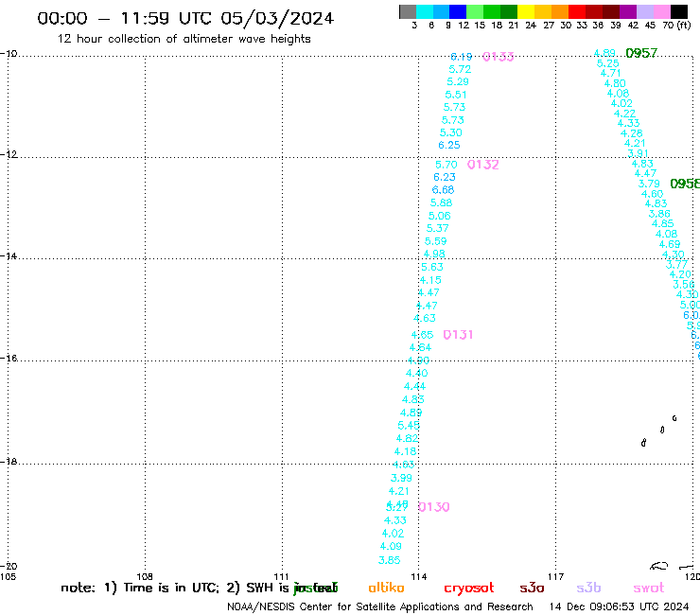The height and width of the screenshot is (615, 700).
Task: Click the cyan 6 ft legend color swatch
Action: [425, 11]
